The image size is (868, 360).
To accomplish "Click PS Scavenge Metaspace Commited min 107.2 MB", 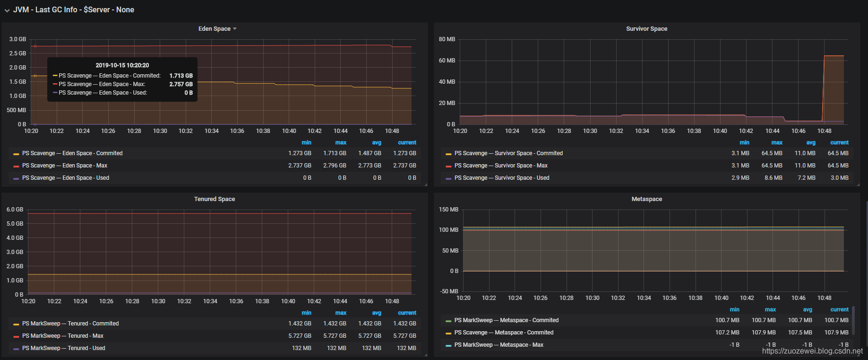I will pyautogui.click(x=727, y=333).
